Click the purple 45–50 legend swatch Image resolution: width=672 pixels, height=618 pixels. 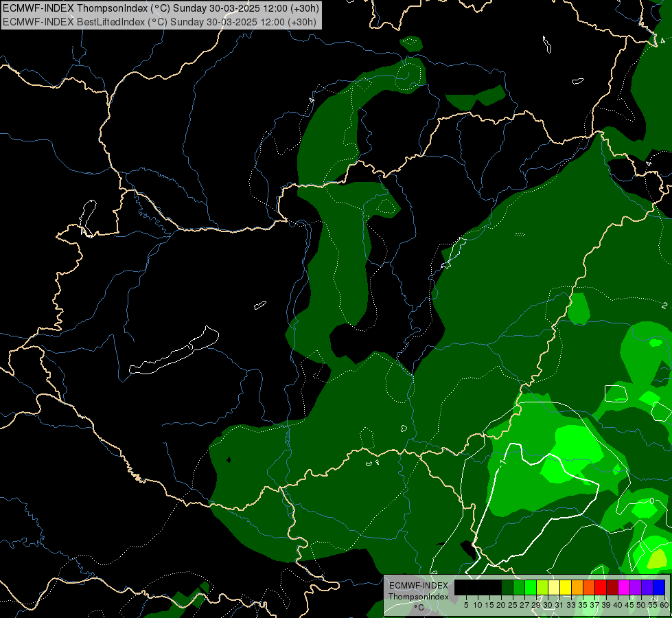pyautogui.click(x=636, y=588)
